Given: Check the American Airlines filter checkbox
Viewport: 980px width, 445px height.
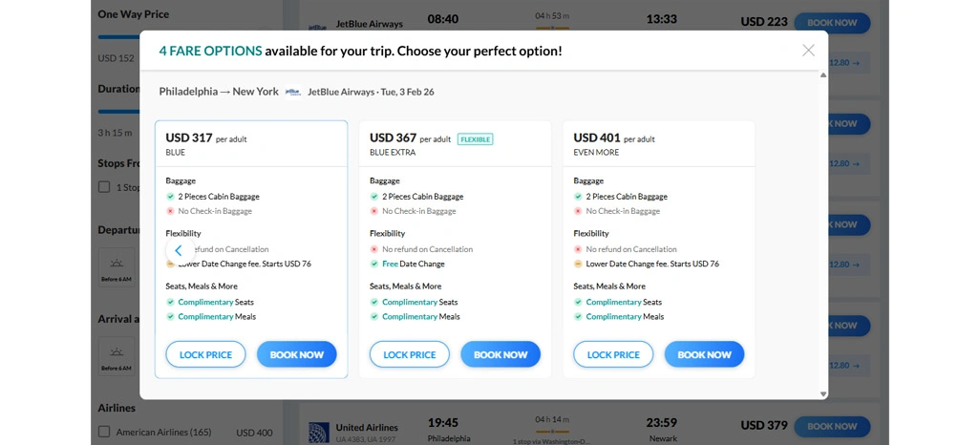Looking at the screenshot, I should coord(104,433).
